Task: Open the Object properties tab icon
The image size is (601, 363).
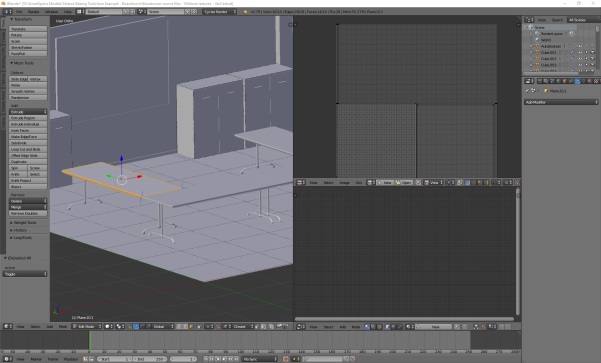Action: click(x=565, y=81)
